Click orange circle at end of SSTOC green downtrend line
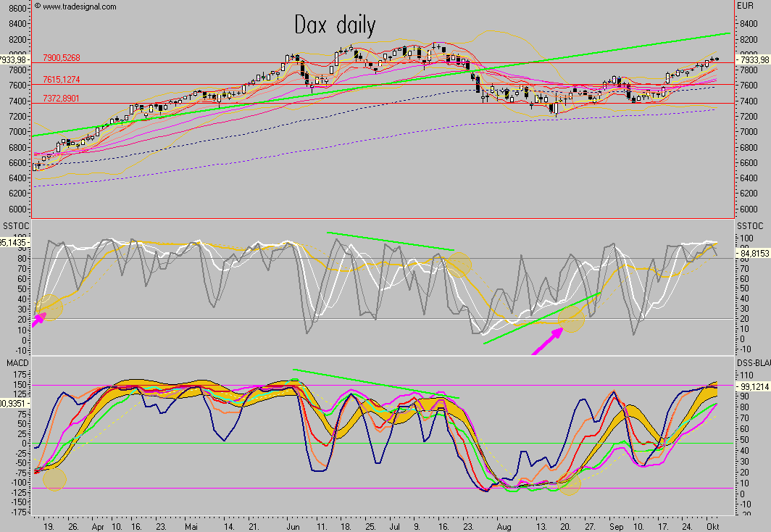Viewport: 771px width, 532px height. [x=458, y=264]
